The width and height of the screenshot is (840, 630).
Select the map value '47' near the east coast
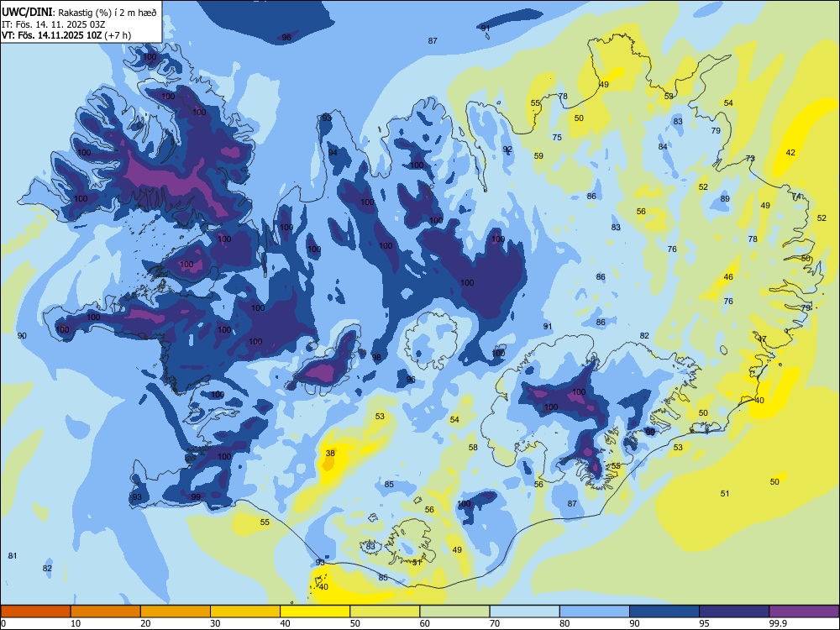click(x=762, y=339)
